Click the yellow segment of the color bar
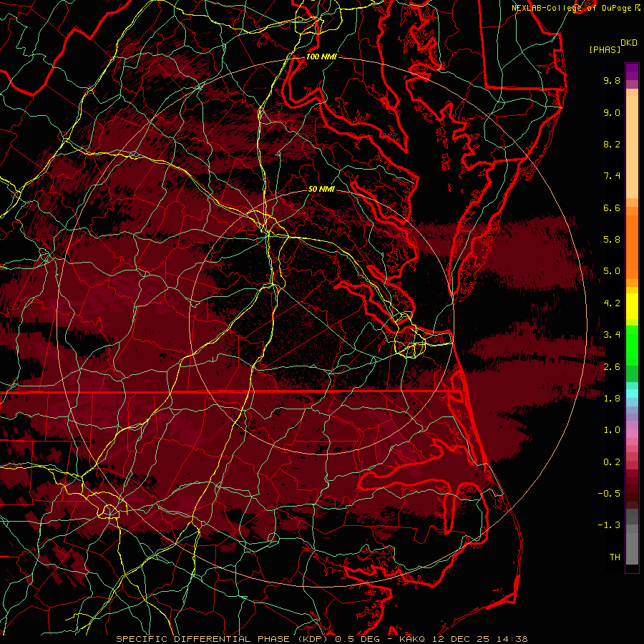 pos(632,306)
